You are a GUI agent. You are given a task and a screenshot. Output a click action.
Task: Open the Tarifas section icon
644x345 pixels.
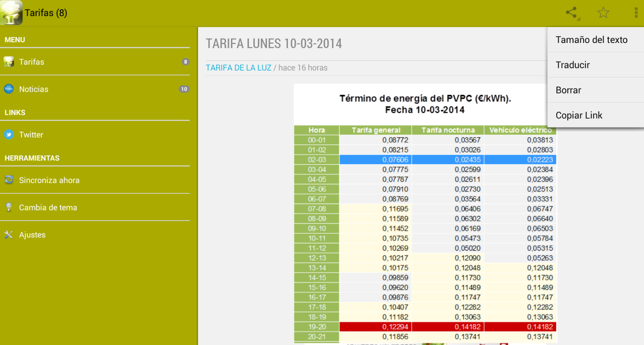pos(9,62)
